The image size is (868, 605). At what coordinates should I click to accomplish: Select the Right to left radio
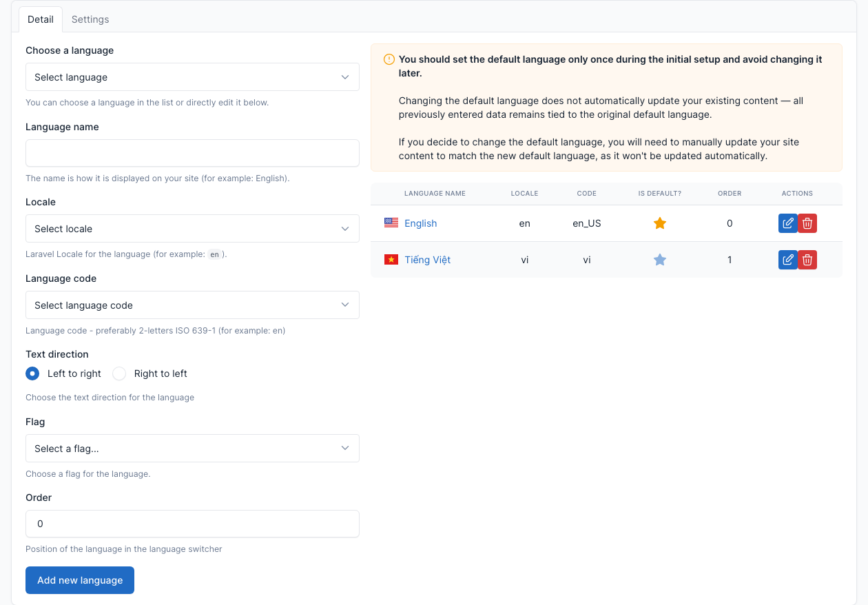119,373
